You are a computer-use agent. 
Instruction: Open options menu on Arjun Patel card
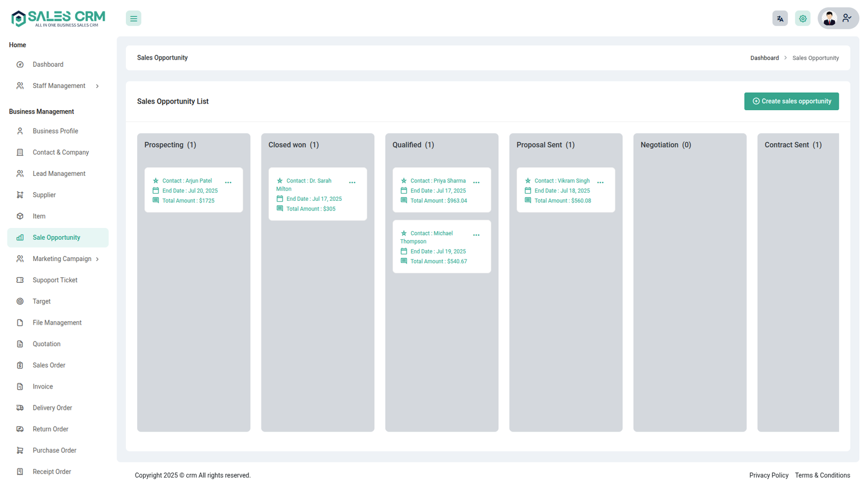click(228, 183)
